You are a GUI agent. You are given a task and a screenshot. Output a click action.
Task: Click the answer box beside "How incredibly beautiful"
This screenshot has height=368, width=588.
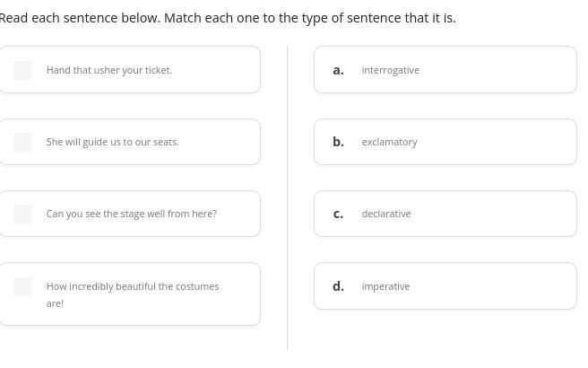coord(23,286)
